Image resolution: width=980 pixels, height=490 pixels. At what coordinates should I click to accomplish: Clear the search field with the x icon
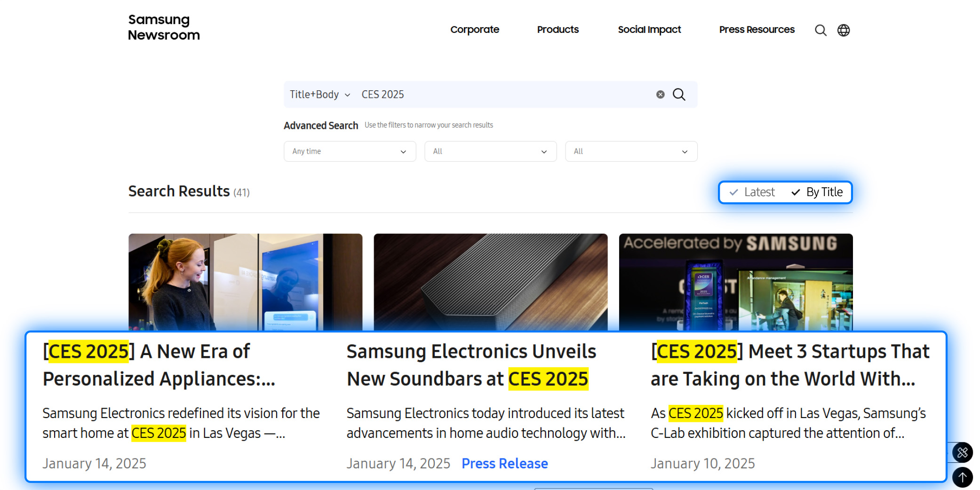click(x=661, y=94)
